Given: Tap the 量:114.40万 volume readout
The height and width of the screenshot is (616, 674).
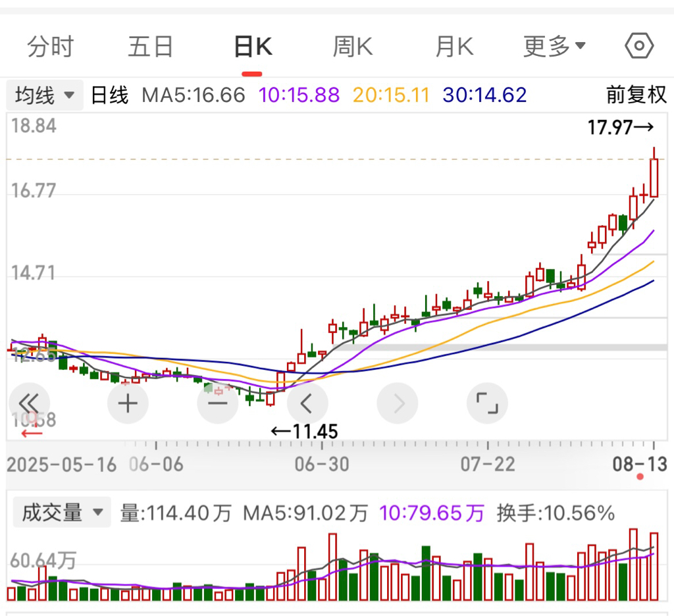Looking at the screenshot, I should coord(176,513).
